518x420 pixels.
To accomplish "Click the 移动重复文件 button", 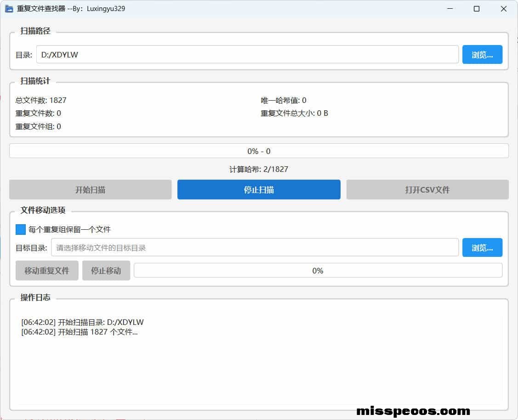I will coord(47,271).
